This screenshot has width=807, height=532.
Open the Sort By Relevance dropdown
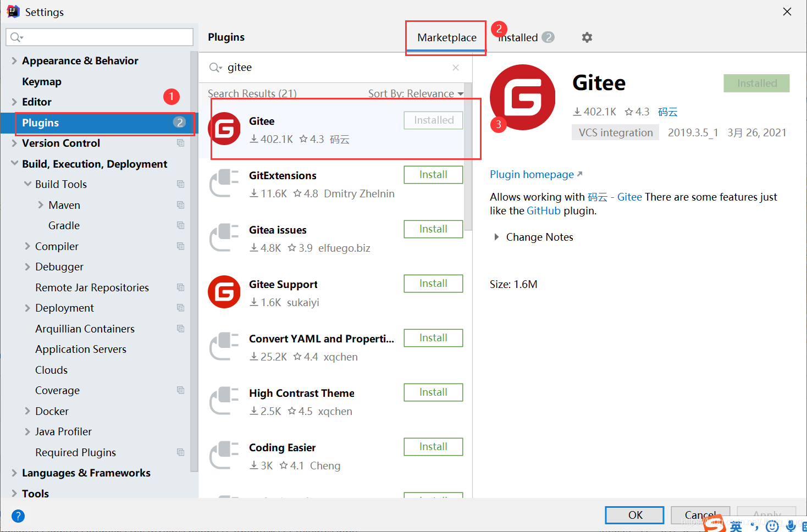point(416,93)
